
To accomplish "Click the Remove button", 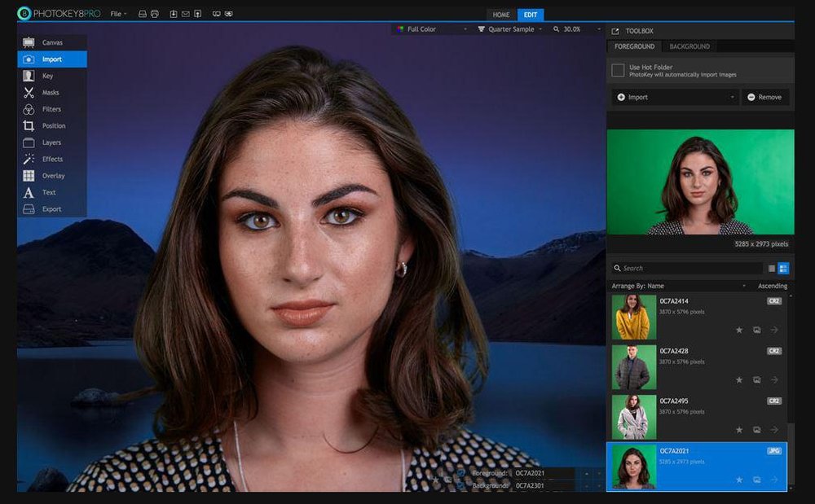I will click(765, 97).
